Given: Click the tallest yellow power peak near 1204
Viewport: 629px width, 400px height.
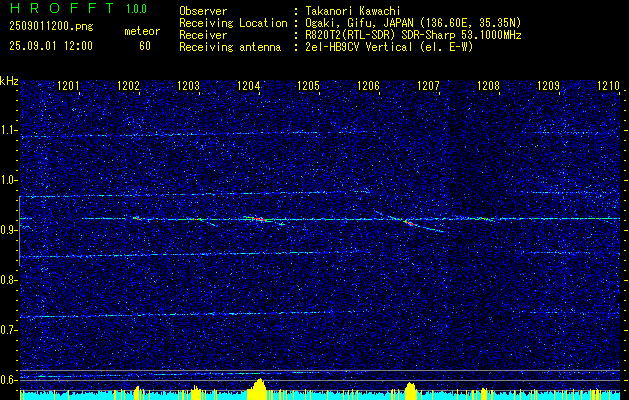Looking at the screenshot, I should tap(259, 387).
